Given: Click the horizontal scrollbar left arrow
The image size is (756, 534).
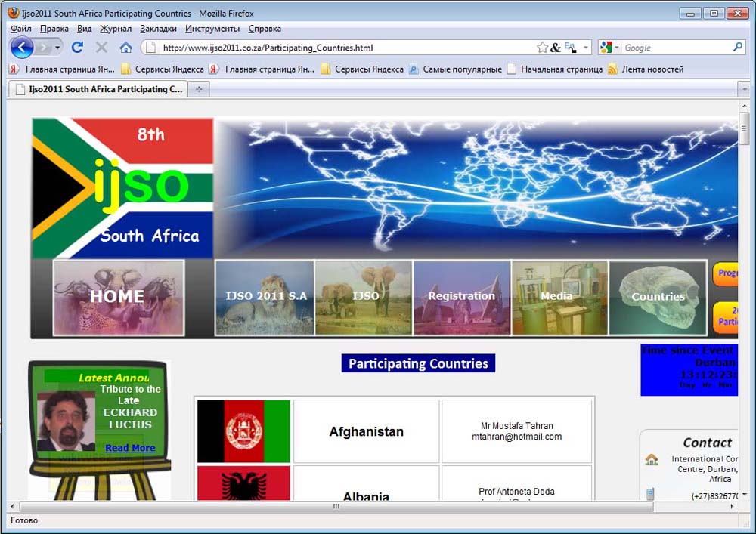Looking at the screenshot, I should pos(13,506).
